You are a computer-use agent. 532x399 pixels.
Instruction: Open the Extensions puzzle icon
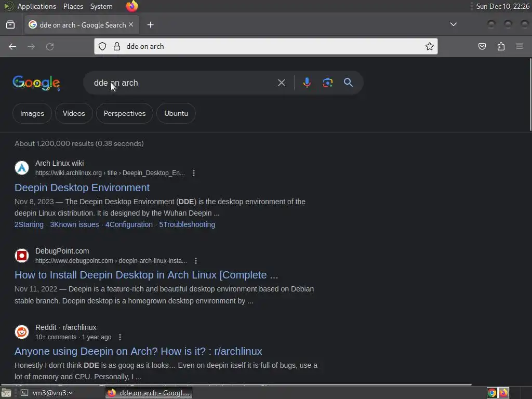pos(501,46)
